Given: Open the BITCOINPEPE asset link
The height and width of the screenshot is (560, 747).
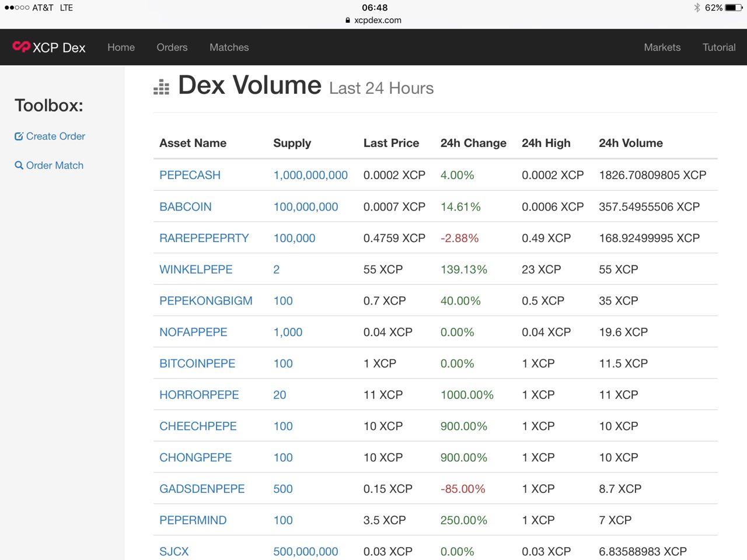Looking at the screenshot, I should point(197,363).
